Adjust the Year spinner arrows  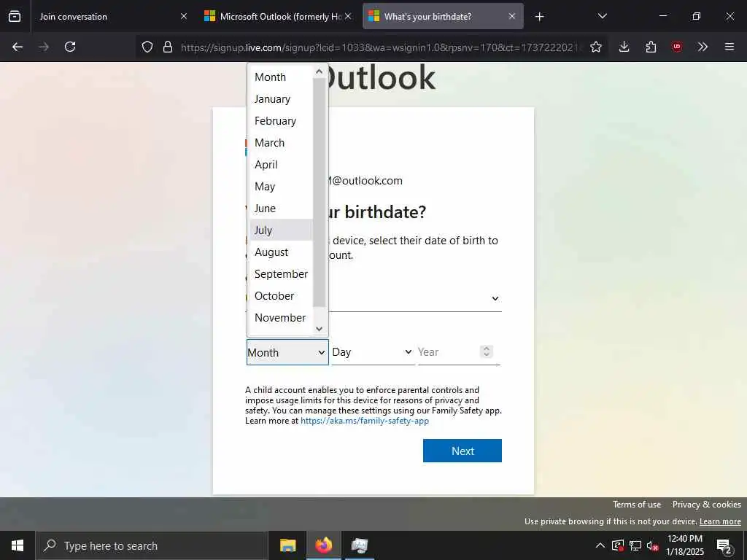tap(487, 351)
